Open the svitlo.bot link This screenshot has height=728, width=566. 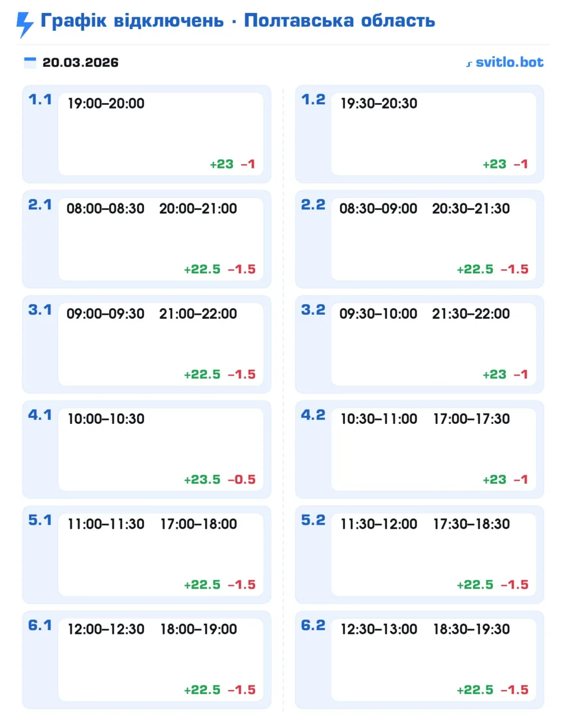pos(509,62)
